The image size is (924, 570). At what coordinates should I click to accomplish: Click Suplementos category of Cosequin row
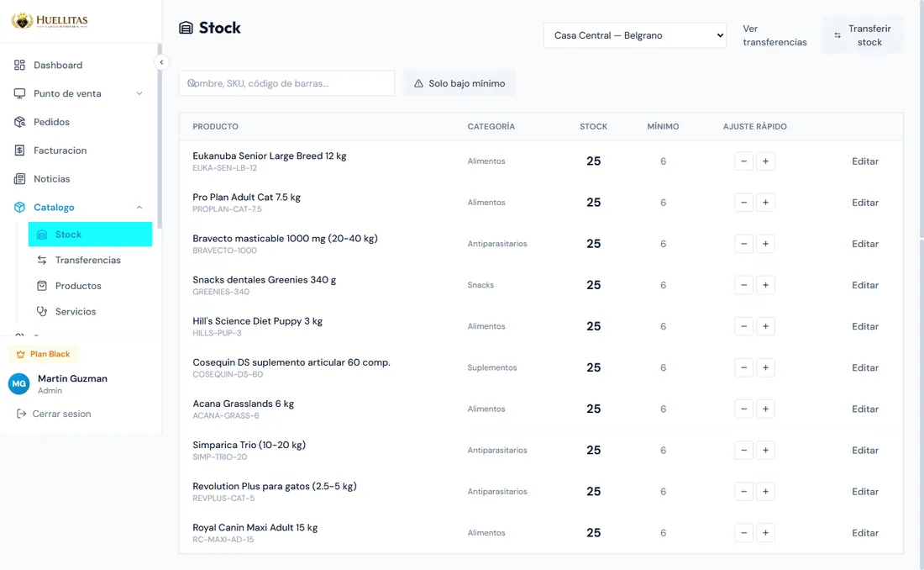pos(492,367)
